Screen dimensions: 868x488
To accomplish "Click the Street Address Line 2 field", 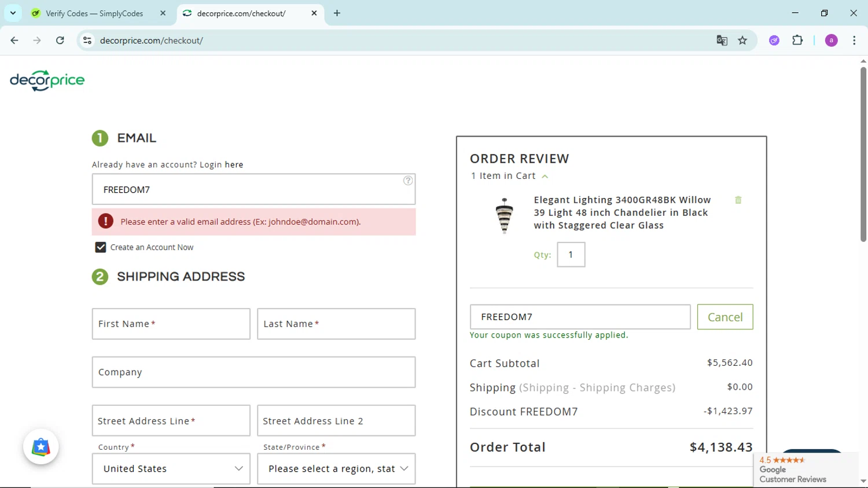I will click(x=336, y=421).
